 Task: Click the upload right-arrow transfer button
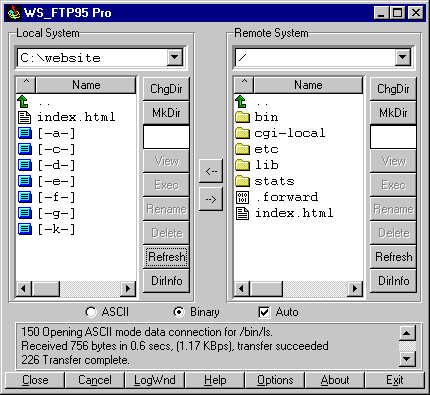[x=211, y=199]
